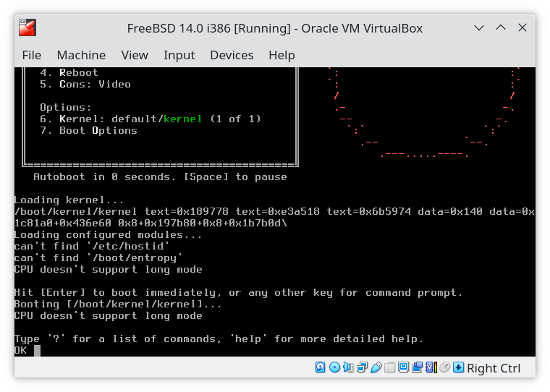Open the File menu
Image resolution: width=550 pixels, height=392 pixels.
pos(32,55)
